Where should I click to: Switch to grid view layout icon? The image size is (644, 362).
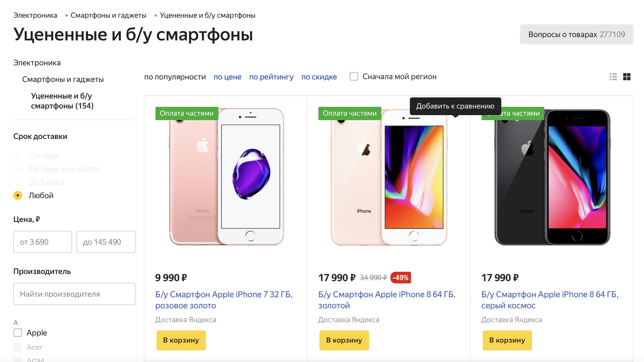[627, 77]
